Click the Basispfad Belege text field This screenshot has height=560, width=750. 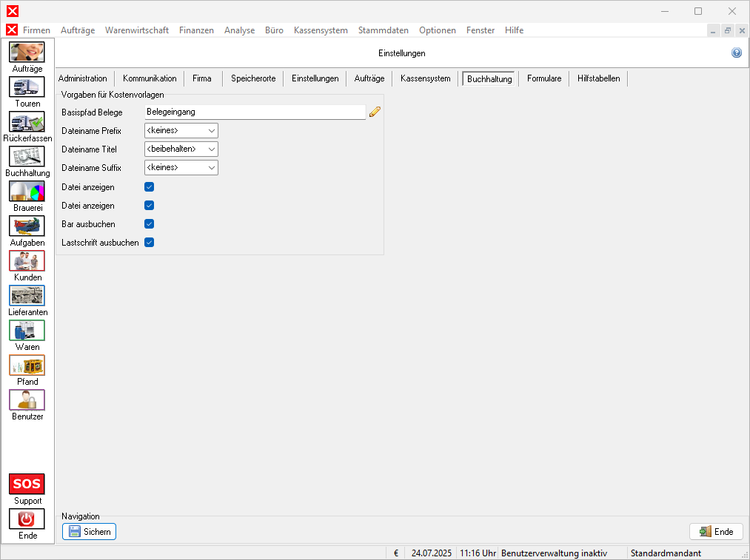point(255,112)
